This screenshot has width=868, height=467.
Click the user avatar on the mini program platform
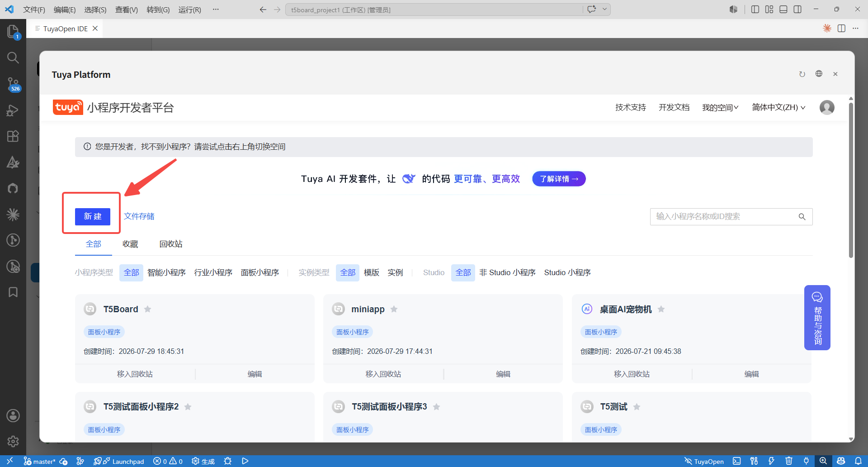[x=827, y=107]
